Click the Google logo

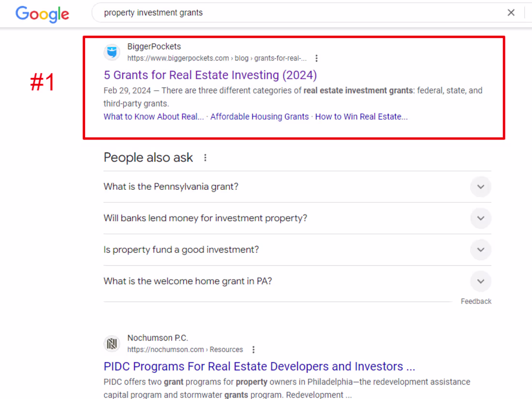[42, 14]
